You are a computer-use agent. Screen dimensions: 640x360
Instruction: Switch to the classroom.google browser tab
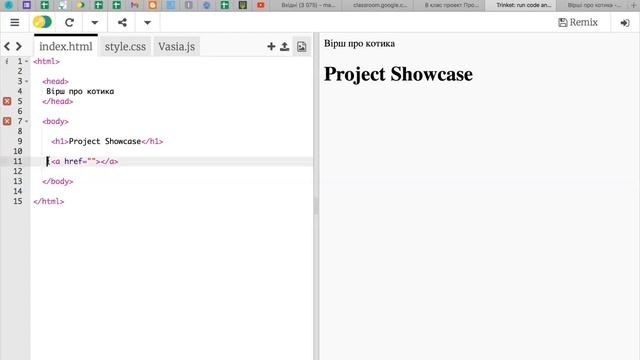tap(379, 5)
